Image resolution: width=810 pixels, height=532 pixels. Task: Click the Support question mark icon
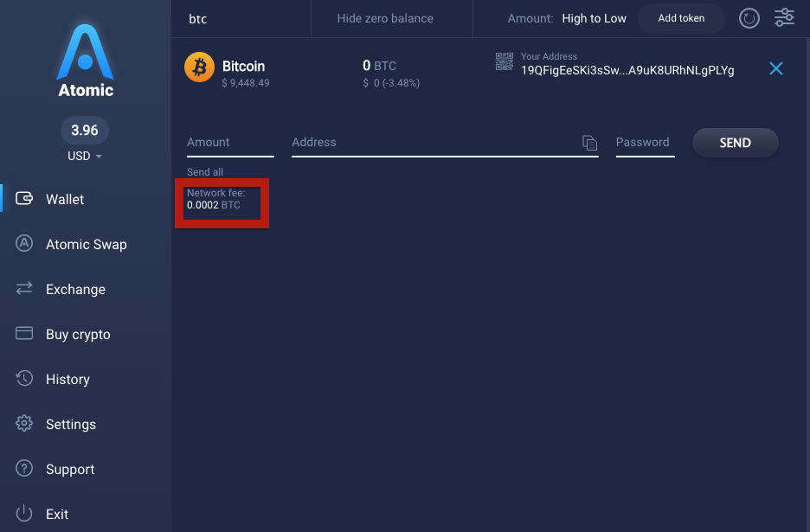tap(24, 468)
